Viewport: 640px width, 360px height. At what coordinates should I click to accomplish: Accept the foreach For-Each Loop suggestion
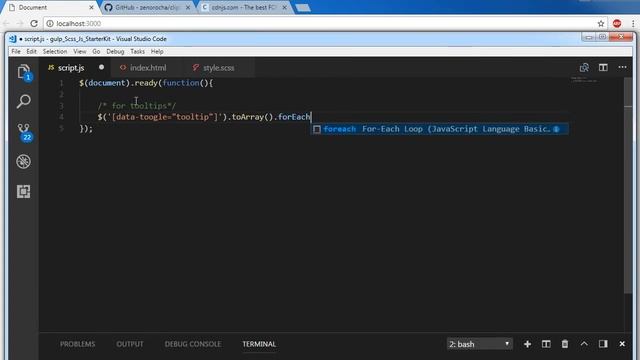tap(440, 129)
